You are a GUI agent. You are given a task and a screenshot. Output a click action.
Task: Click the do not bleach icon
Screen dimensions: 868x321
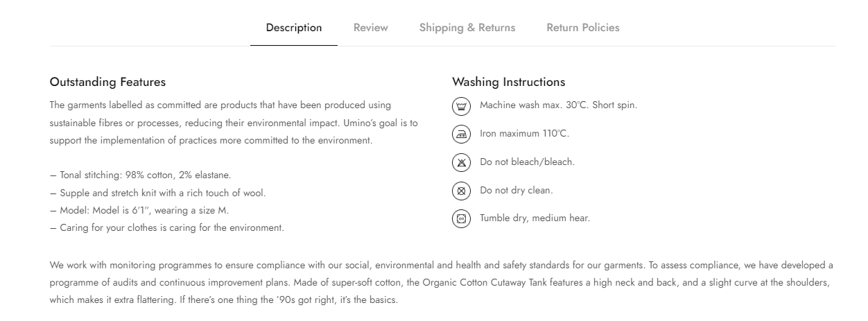click(x=461, y=162)
